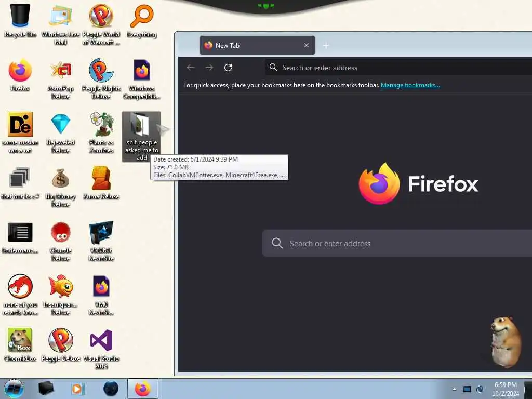
Task: Select the Firefox desktop shortcut
Action: (20, 75)
